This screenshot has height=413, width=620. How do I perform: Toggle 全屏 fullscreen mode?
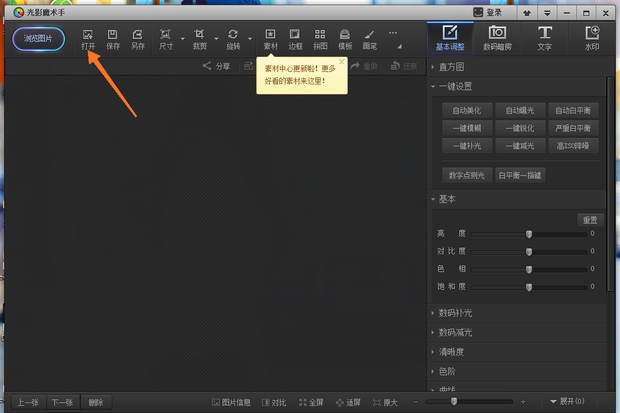[311, 402]
